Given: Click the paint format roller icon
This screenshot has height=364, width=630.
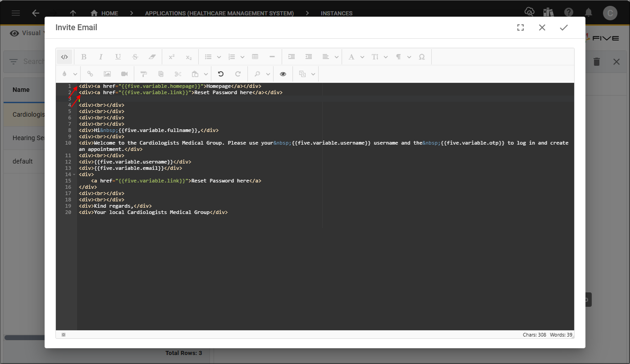Looking at the screenshot, I should coord(144,74).
